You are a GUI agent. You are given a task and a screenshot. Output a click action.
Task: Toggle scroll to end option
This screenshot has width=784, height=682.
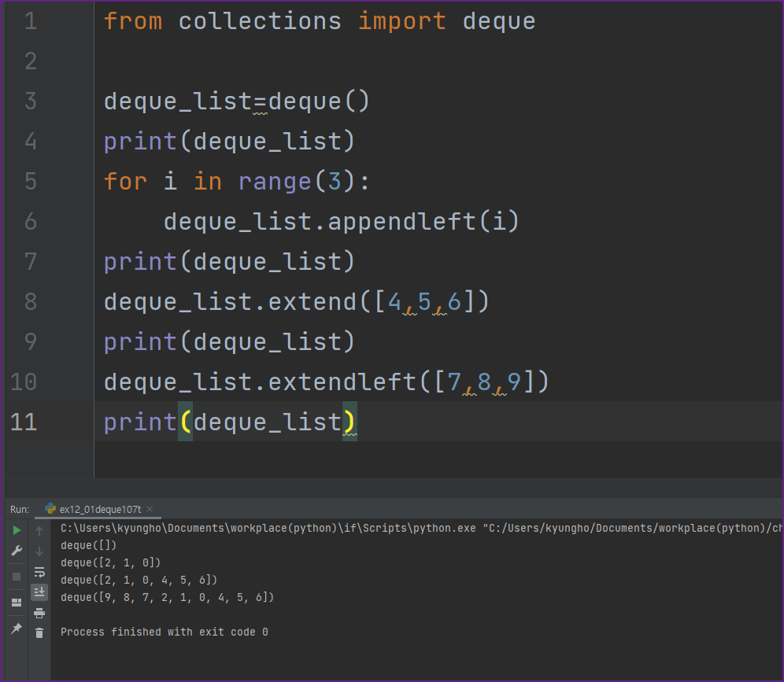pos(39,592)
